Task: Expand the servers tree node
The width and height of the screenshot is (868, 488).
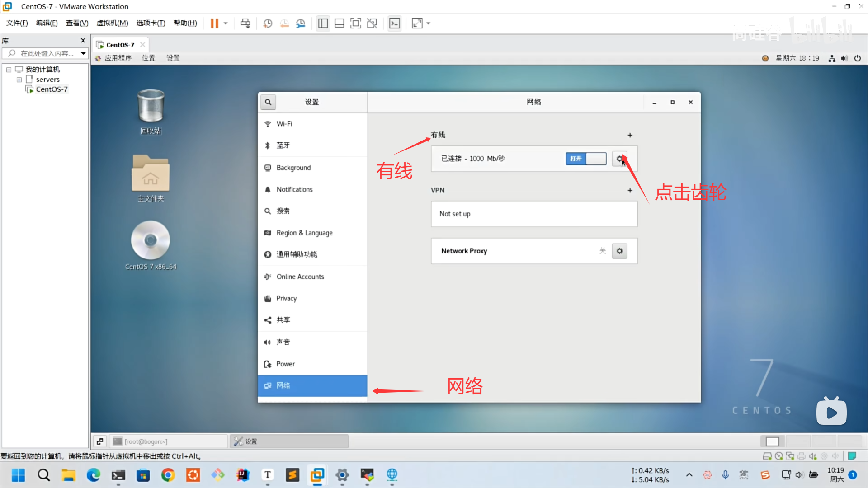Action: [19, 80]
